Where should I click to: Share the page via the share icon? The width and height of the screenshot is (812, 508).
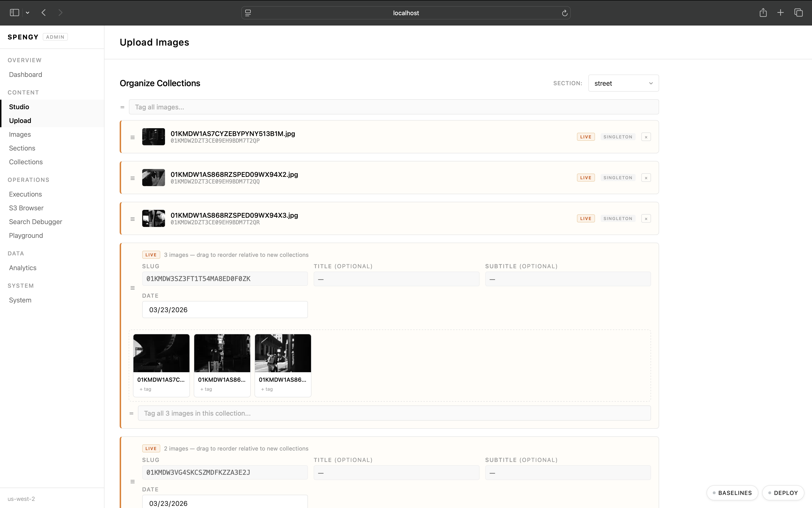tap(763, 12)
